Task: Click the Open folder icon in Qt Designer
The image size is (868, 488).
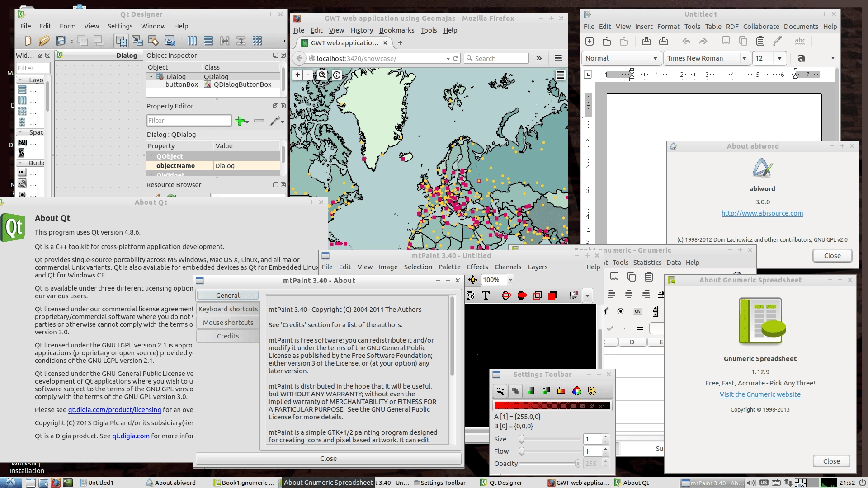Action: (x=44, y=41)
